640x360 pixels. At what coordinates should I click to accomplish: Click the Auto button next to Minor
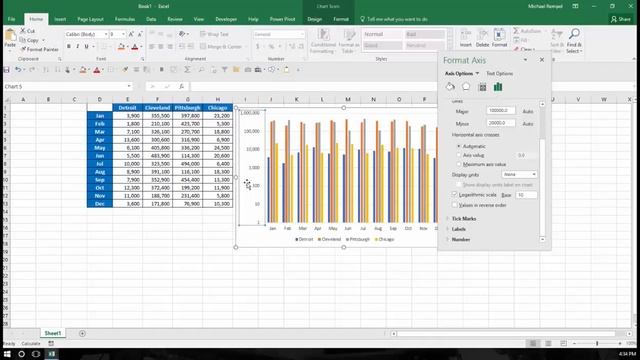[x=528, y=124]
